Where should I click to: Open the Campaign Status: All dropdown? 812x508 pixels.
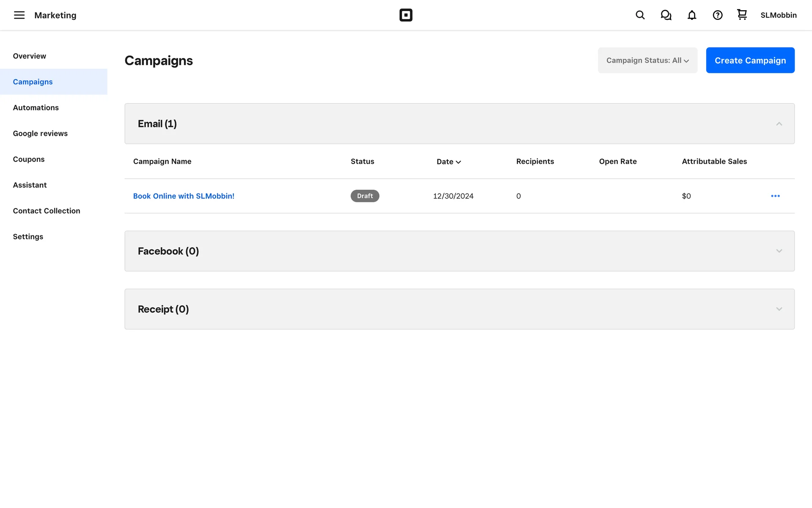tap(647, 61)
